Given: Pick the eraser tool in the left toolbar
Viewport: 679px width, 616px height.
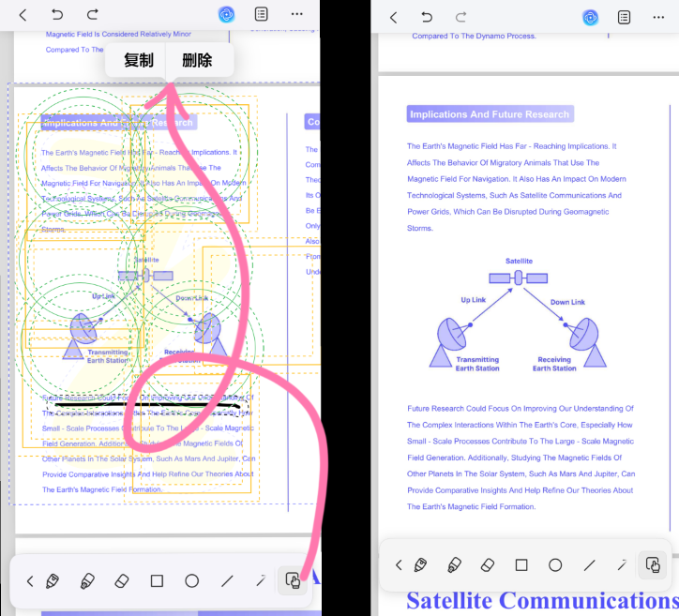Looking at the screenshot, I should point(121,581).
